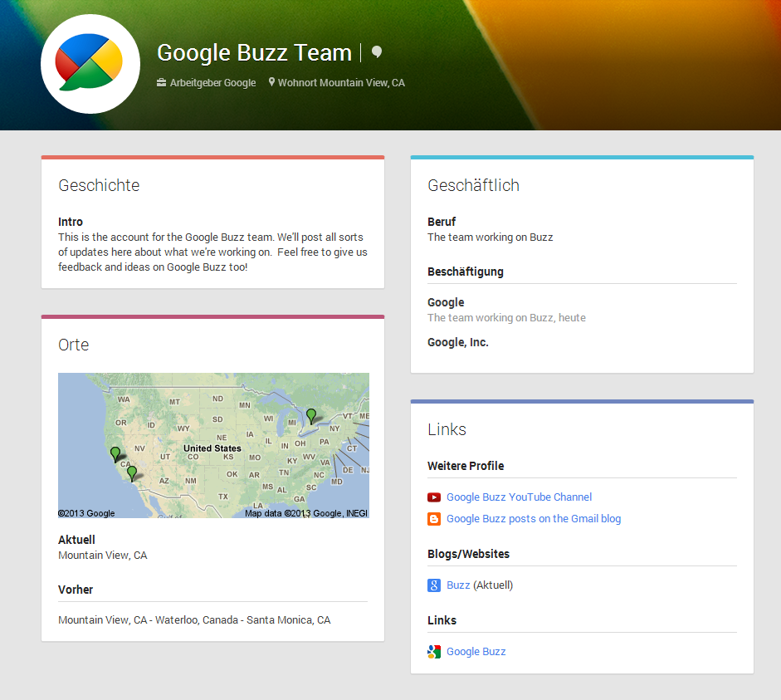The image size is (781, 700).
Task: Click the map pin near Mountain View
Action: point(115,454)
